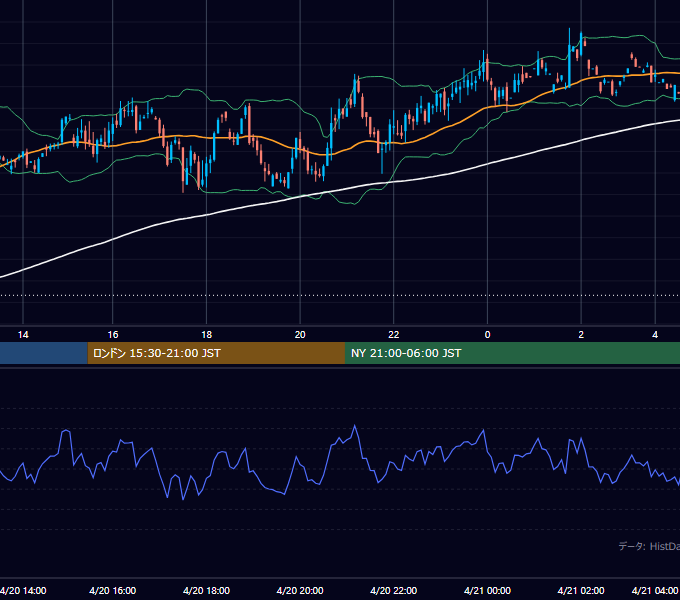Click the 4/21 04:00 date label

[x=655, y=590]
